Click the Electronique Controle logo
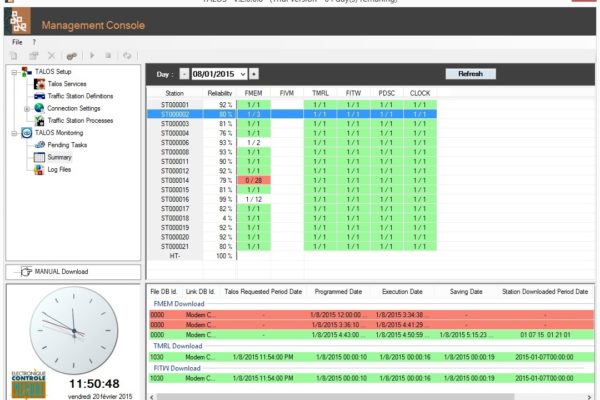 pos(28,385)
